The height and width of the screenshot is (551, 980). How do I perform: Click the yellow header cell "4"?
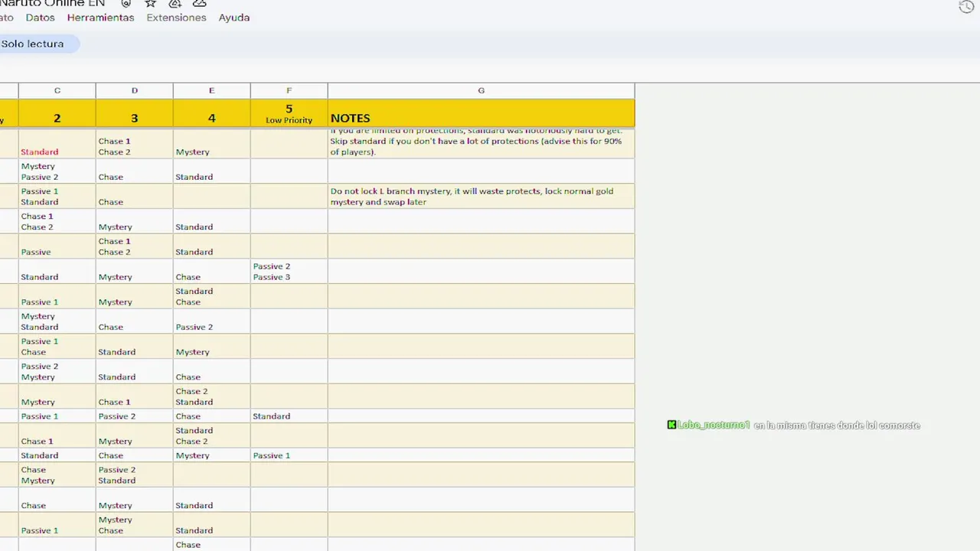tap(212, 113)
